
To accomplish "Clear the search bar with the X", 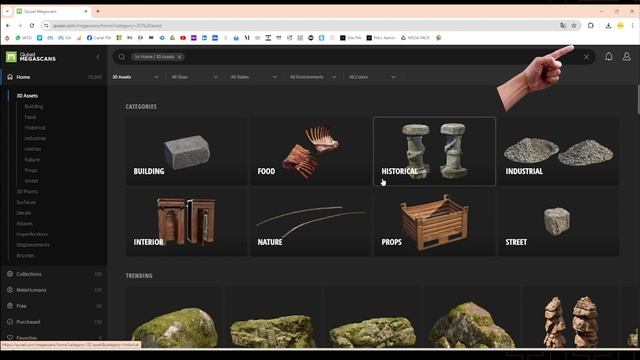I will point(586,57).
